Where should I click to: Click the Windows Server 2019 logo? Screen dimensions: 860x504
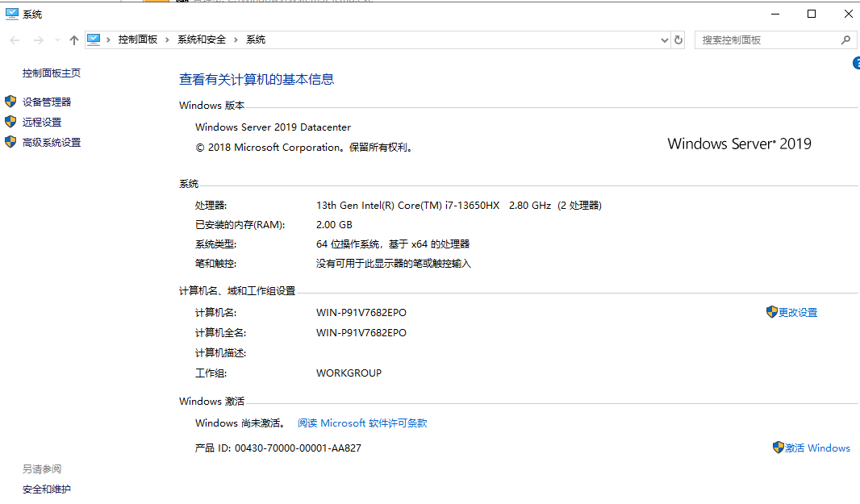tap(739, 144)
